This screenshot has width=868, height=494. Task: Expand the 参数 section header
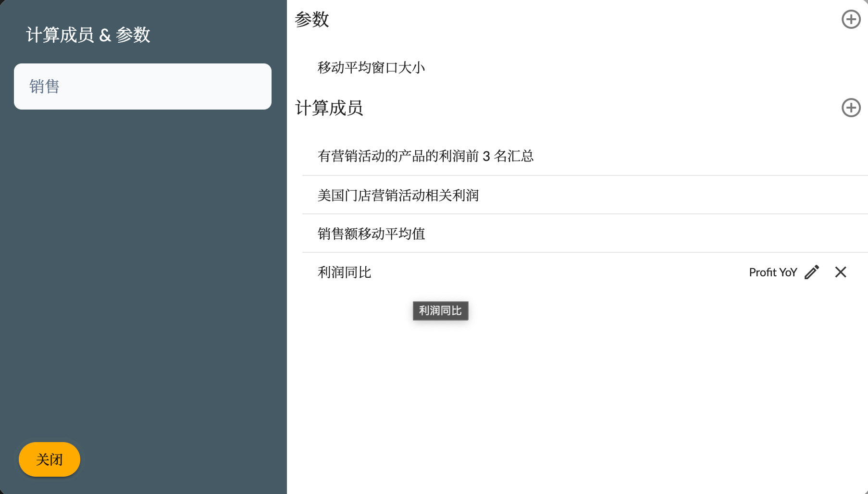[313, 20]
